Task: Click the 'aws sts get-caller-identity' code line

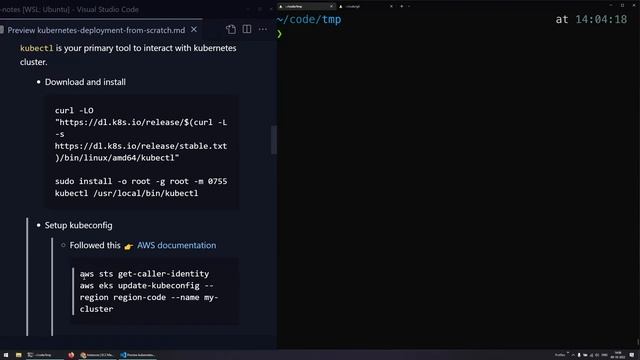Action: coord(144,274)
